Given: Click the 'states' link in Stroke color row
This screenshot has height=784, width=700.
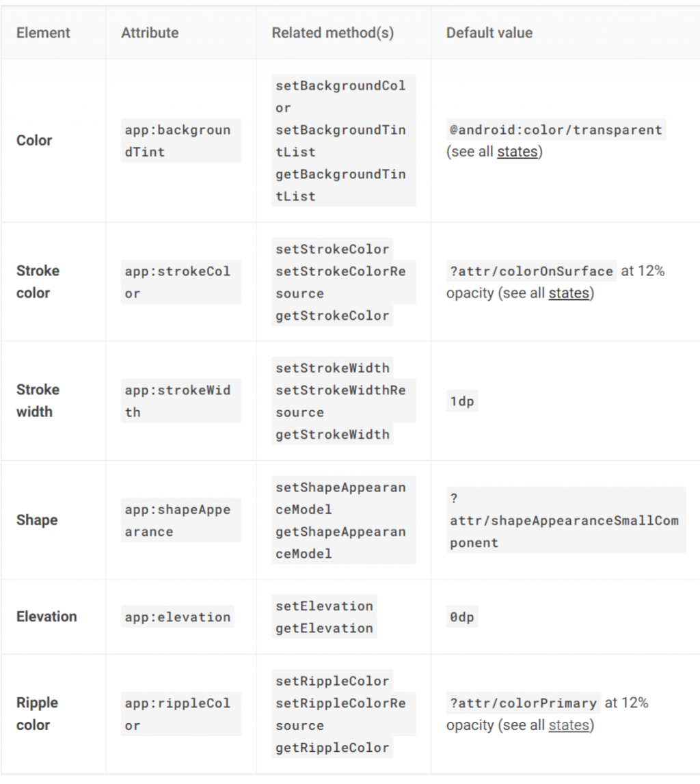Looking at the screenshot, I should point(568,293).
